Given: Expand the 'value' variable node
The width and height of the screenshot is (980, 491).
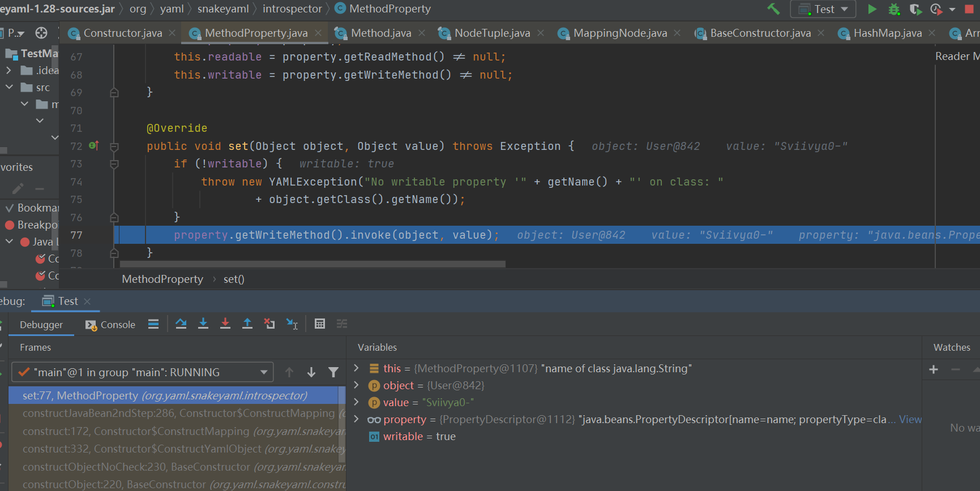Looking at the screenshot, I should pyautogui.click(x=356, y=402).
